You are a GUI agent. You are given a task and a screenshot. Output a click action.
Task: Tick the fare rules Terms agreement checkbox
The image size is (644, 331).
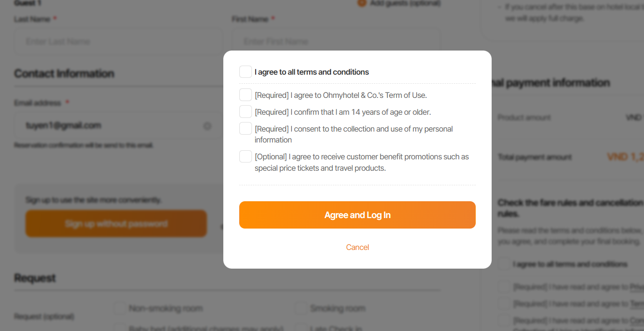tap(504, 304)
